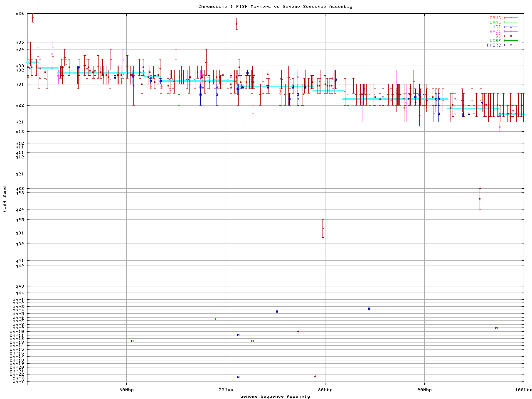Click the green plus marker on chr6 row

[215, 319]
